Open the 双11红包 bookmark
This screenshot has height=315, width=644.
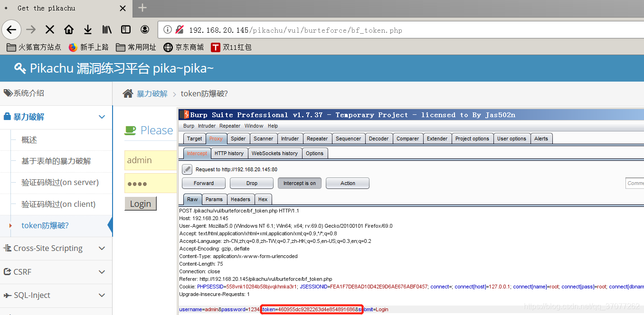(x=231, y=47)
